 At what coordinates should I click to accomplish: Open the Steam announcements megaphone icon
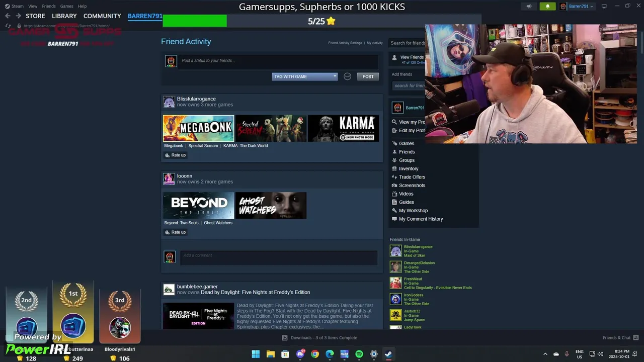(528, 7)
